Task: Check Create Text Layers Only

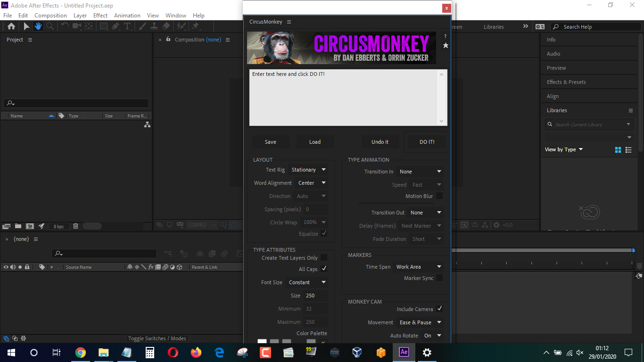Action: click(x=324, y=257)
